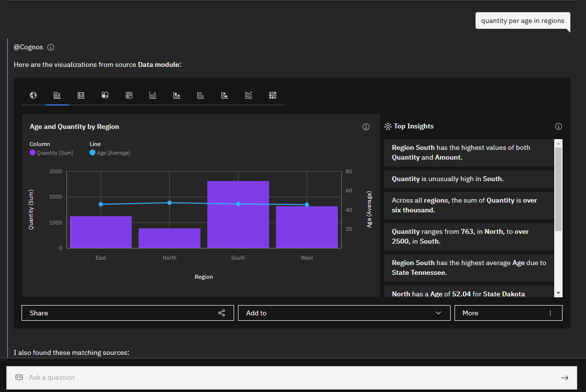The image size is (586, 392).
Task: Submit question with the arrow icon
Action: (564, 378)
